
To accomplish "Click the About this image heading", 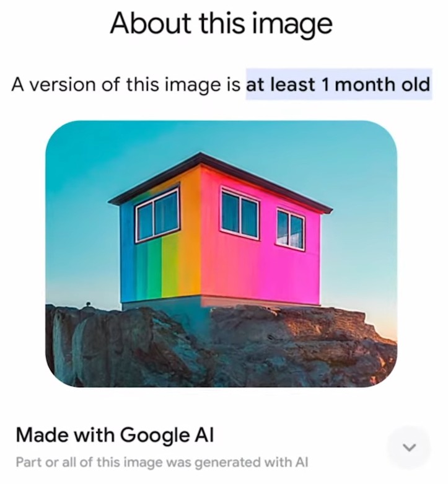I will click(221, 25).
